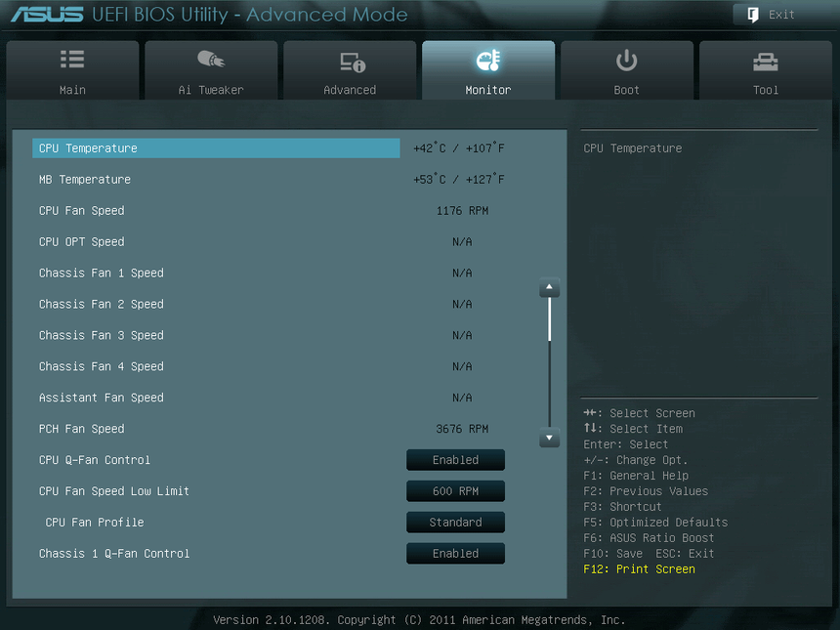840x630 pixels.
Task: Click the Advanced settings icon
Action: pyautogui.click(x=350, y=61)
